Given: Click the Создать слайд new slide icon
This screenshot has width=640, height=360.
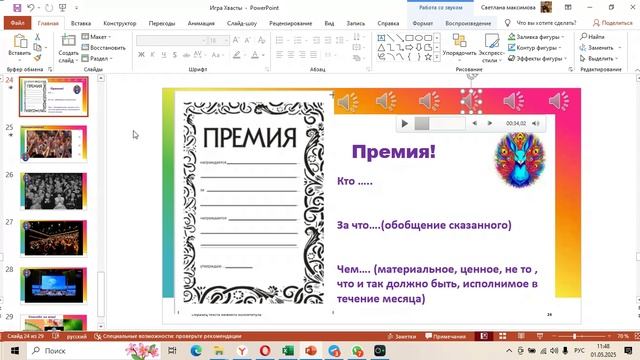Looking at the screenshot, I should click(x=68, y=41).
